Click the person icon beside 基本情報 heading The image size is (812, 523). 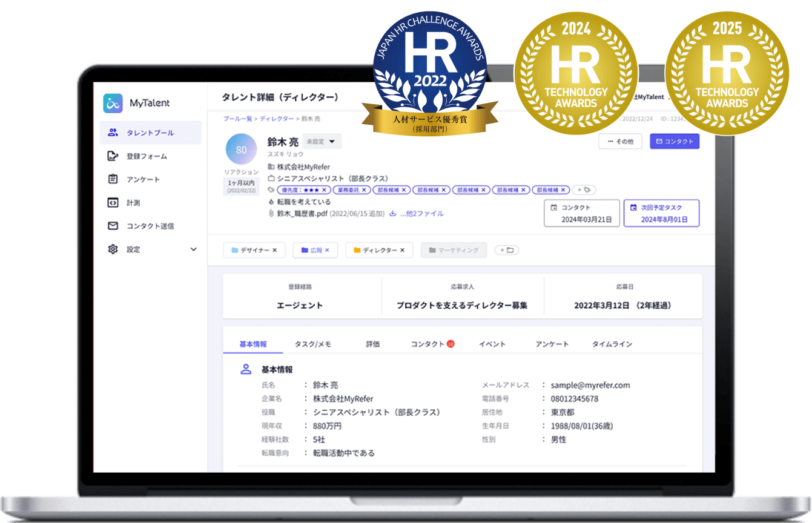[x=246, y=369]
